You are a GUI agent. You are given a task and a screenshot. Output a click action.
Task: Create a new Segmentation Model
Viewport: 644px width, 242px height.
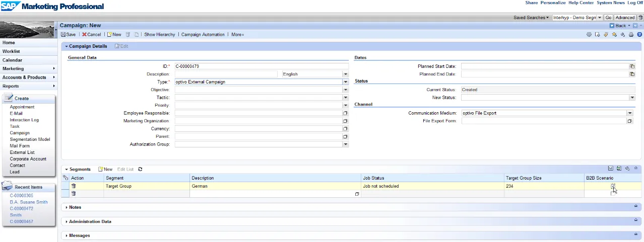click(30, 139)
